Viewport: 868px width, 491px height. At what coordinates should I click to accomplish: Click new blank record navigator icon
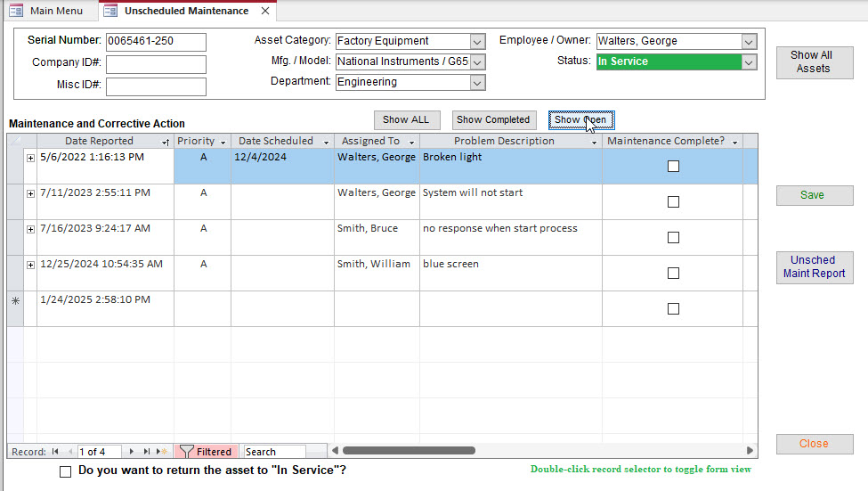coord(162,452)
